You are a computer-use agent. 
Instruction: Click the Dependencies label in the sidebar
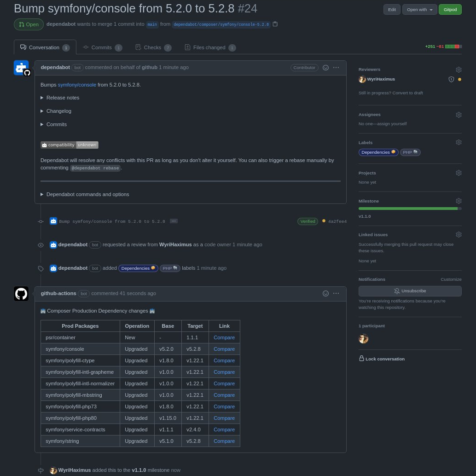coord(378,152)
